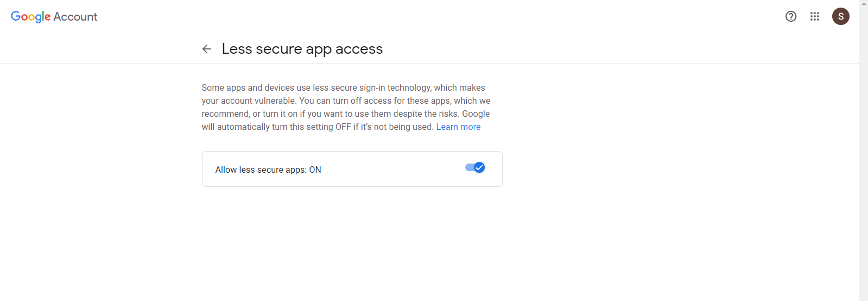The height and width of the screenshot is (301, 868).
Task: Click the blank header space left of the Help icon
Action: (597, 16)
